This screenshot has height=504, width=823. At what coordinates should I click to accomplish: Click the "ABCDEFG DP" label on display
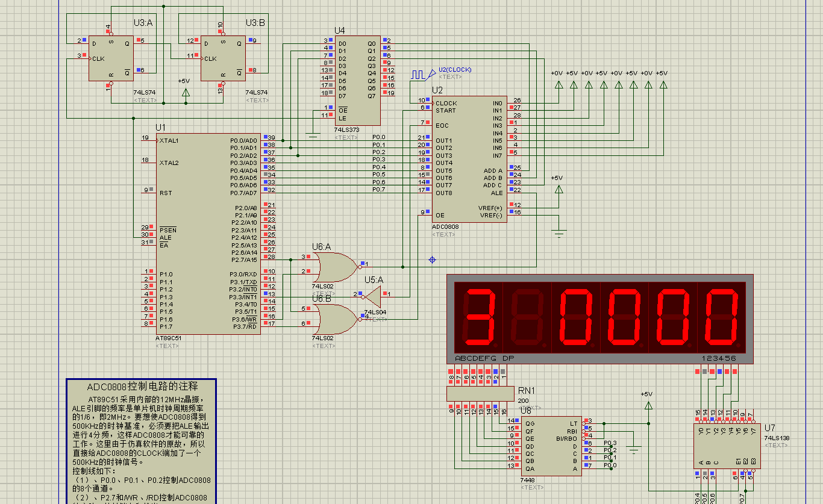click(484, 358)
